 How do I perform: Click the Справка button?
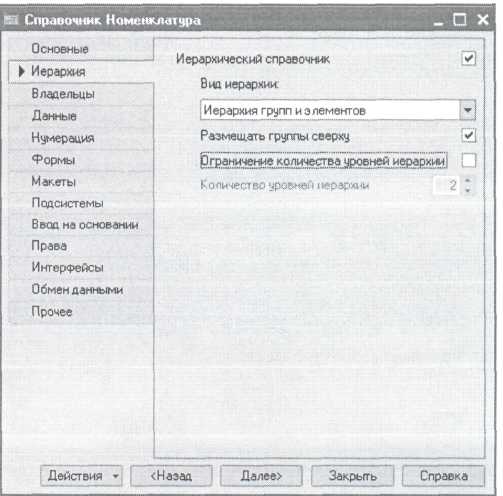443,476
